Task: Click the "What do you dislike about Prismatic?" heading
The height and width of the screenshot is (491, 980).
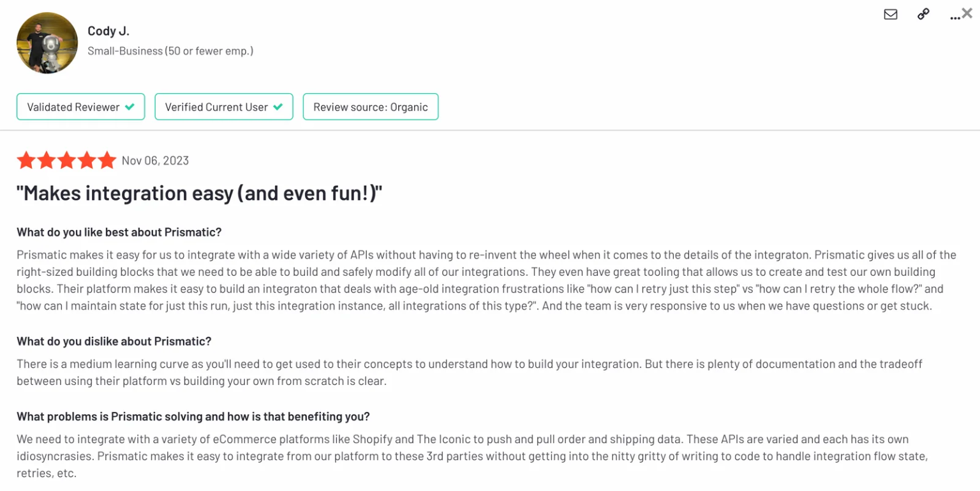Action: 114,342
